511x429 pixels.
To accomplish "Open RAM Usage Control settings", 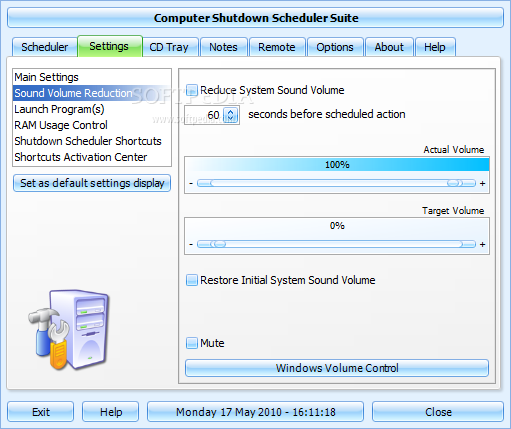I will (x=92, y=125).
